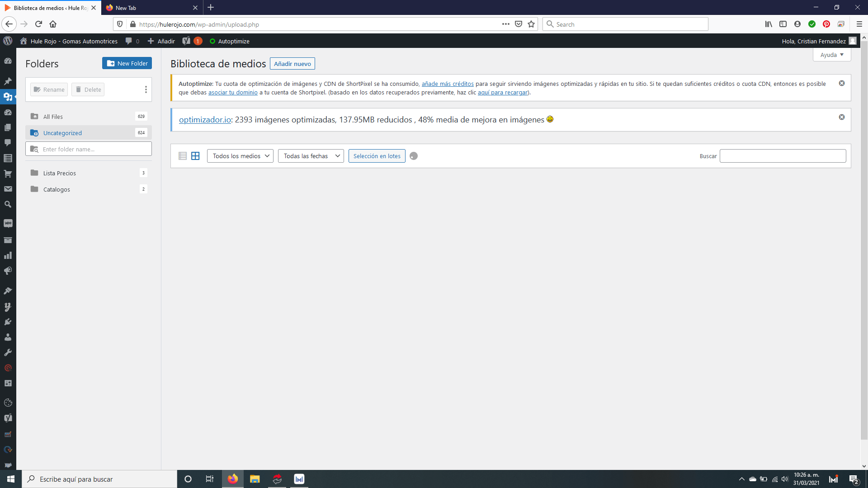The height and width of the screenshot is (488, 868).
Task: Follow the aquí para recargar link
Action: click(503, 92)
